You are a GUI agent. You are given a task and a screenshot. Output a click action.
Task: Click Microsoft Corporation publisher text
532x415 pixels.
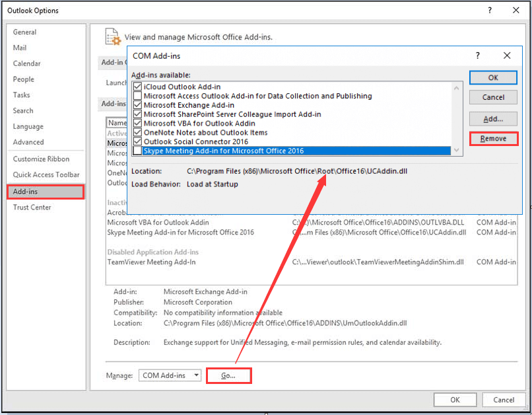coord(198,302)
